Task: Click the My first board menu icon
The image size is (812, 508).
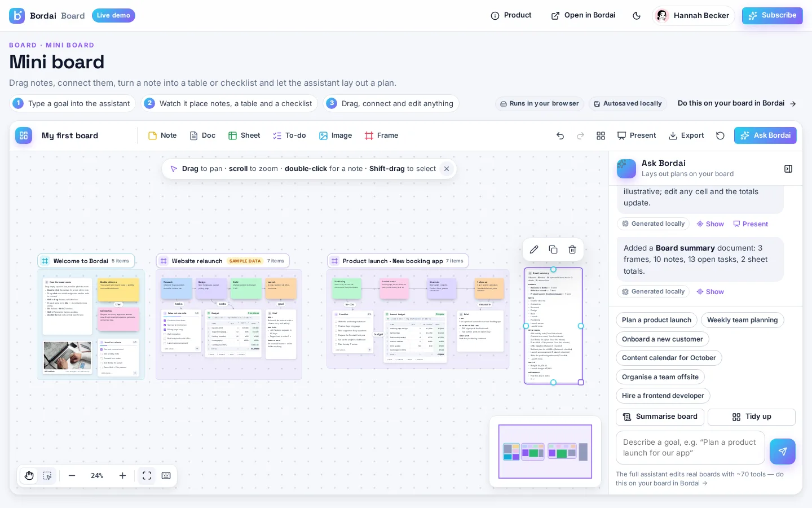Action: tap(24, 135)
